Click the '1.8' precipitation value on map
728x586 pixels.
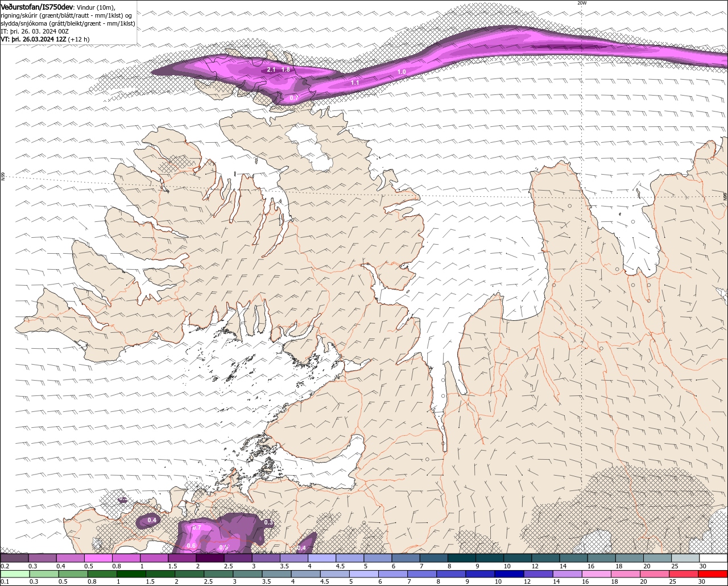286,70
